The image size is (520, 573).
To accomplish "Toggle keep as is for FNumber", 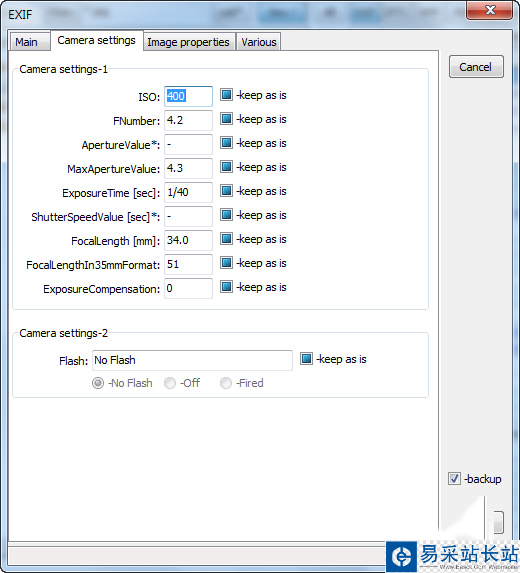I will click(226, 119).
